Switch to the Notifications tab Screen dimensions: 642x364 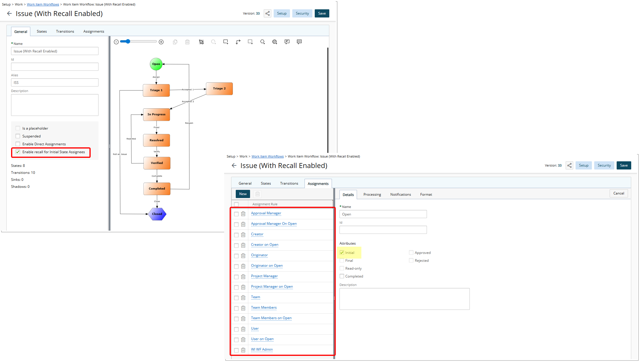(400, 195)
